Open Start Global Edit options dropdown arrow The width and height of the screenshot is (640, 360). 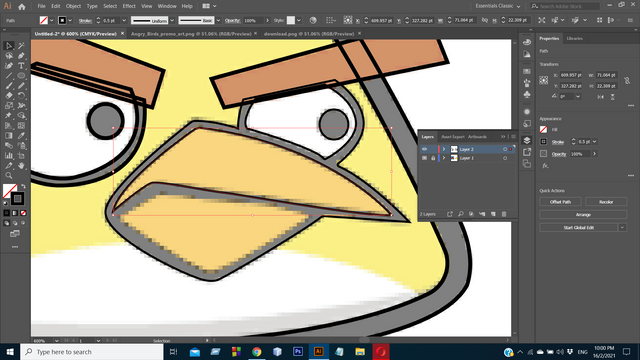pos(622,227)
